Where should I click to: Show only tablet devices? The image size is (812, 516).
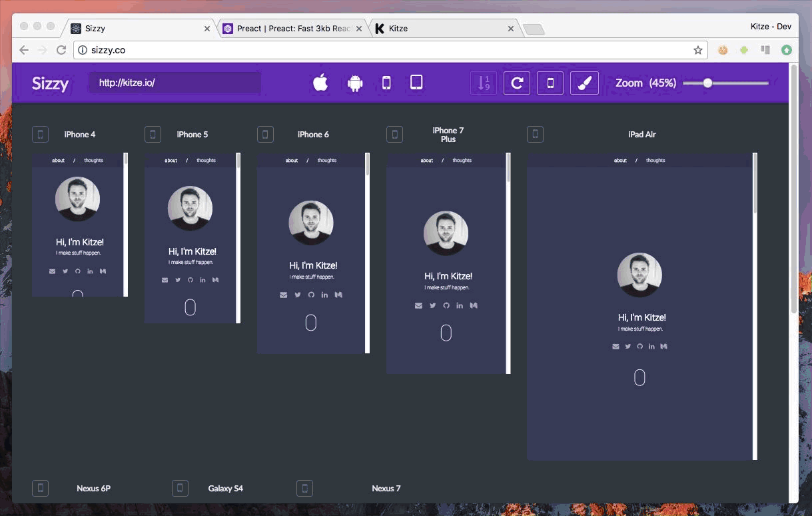click(416, 82)
